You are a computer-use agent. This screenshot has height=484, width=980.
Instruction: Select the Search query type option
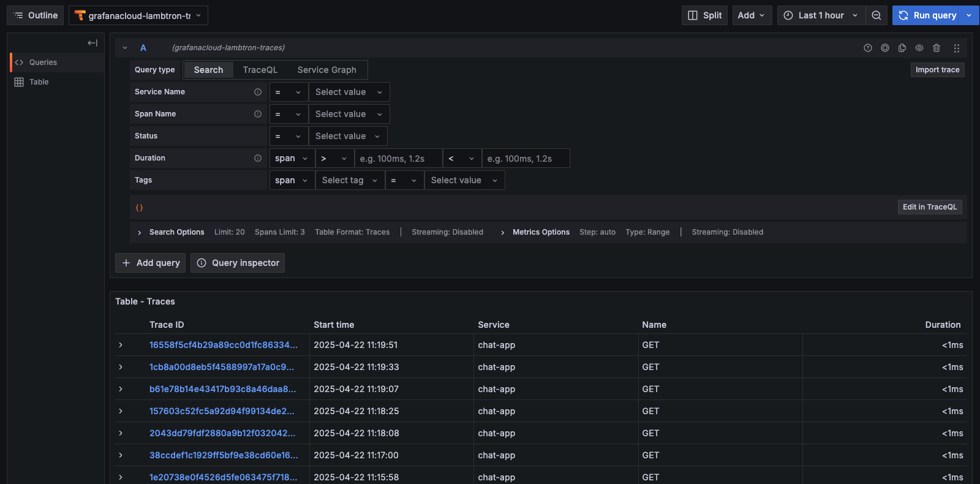click(x=208, y=70)
